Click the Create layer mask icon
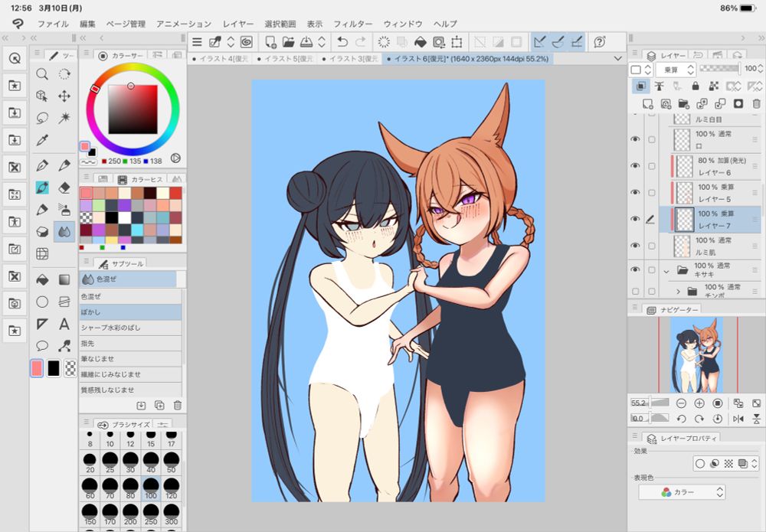Screen dimensions: 766x532 click(738, 103)
